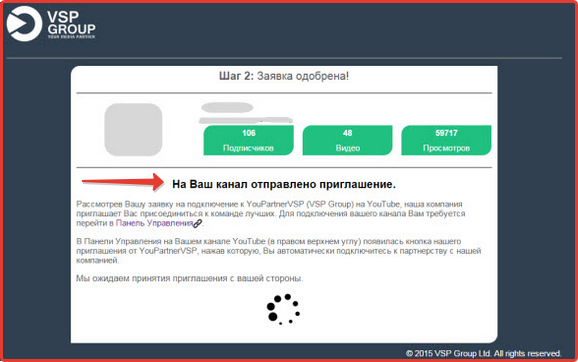This screenshot has width=578, height=362.
Task: Click the gray channel avatar placeholder
Action: point(133,130)
